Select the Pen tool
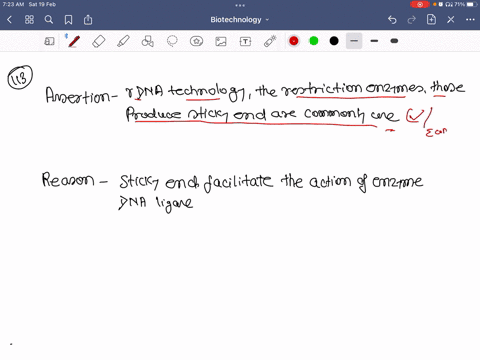 click(74, 41)
